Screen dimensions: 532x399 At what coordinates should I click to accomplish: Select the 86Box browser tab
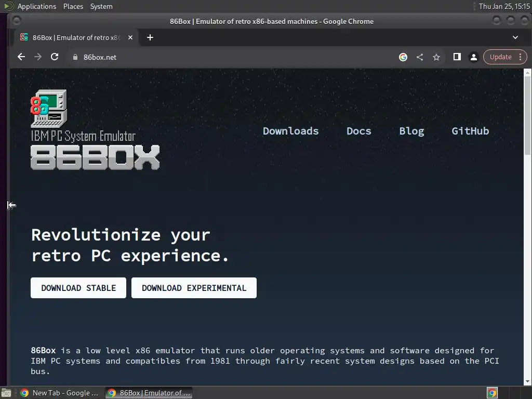point(76,37)
